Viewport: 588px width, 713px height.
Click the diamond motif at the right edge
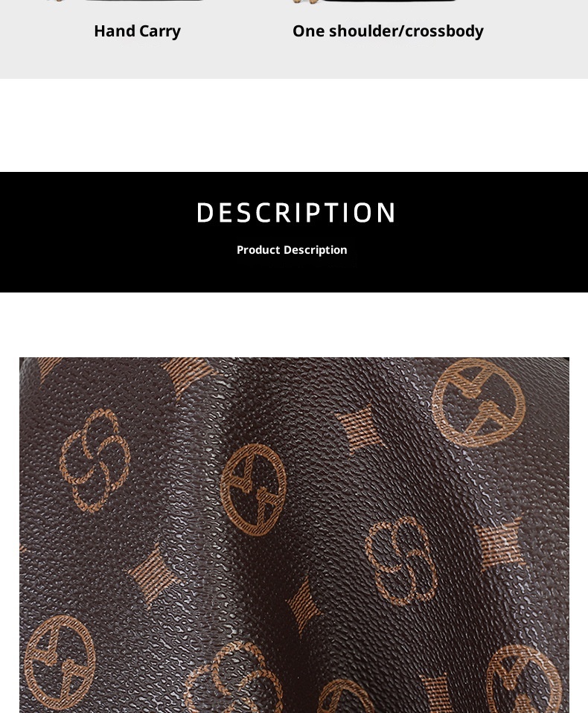pos(499,544)
